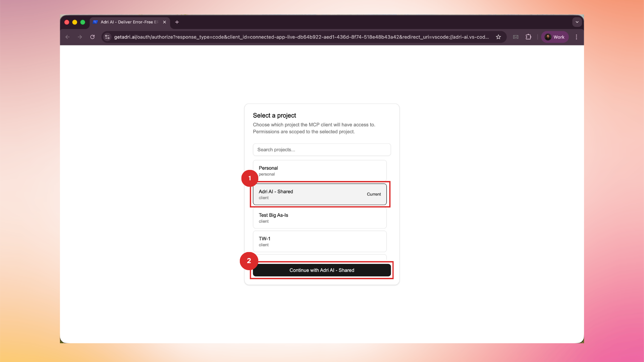This screenshot has height=362, width=644.
Task: Click the forward navigation arrow
Action: coord(80,37)
